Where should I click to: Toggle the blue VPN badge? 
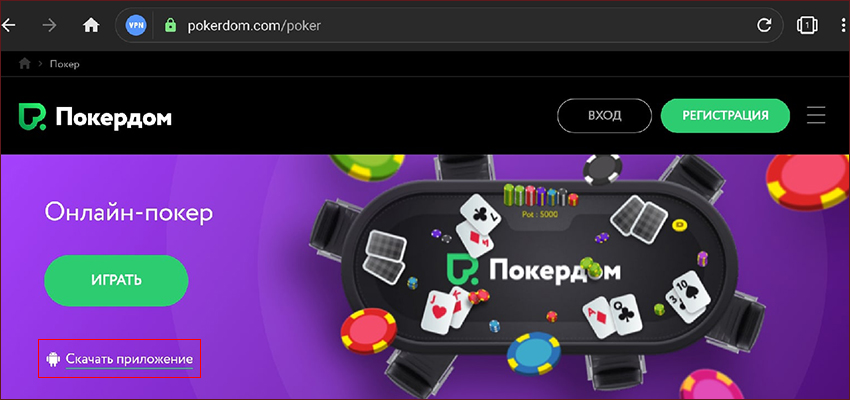[x=136, y=25]
